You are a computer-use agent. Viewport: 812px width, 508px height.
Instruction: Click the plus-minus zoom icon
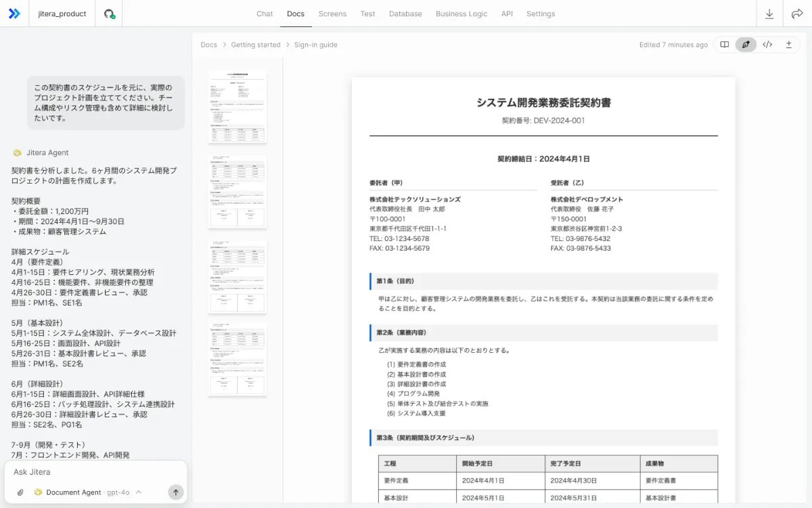pyautogui.click(x=789, y=45)
